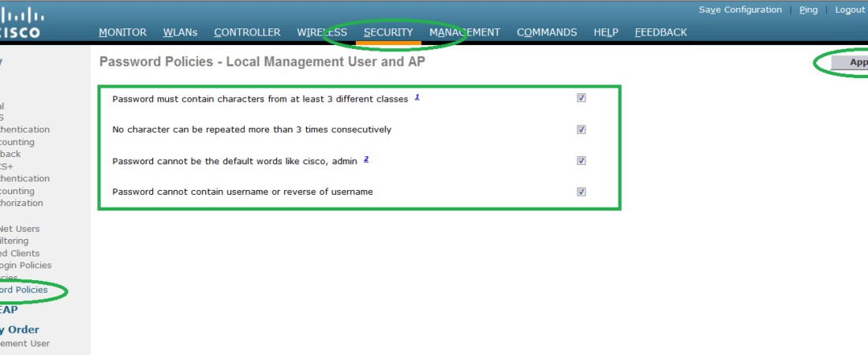
Task: Toggle the no username or reverse checkbox
Action: pos(582,192)
